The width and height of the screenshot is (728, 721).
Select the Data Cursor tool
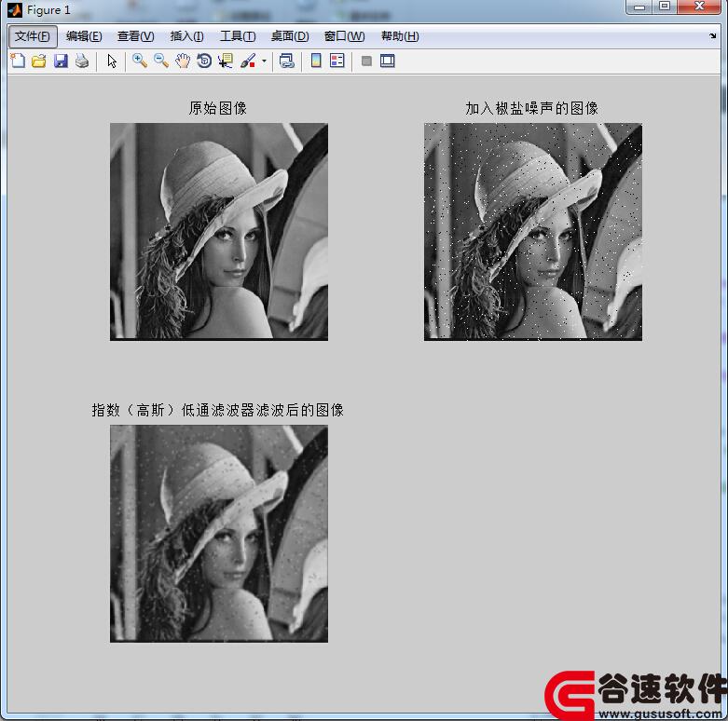point(226,61)
